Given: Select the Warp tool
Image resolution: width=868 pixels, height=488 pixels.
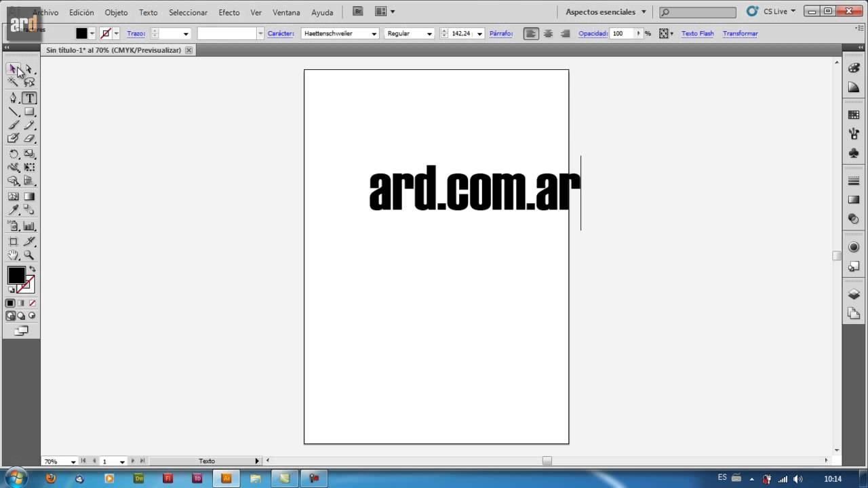Looking at the screenshot, I should point(13,167).
